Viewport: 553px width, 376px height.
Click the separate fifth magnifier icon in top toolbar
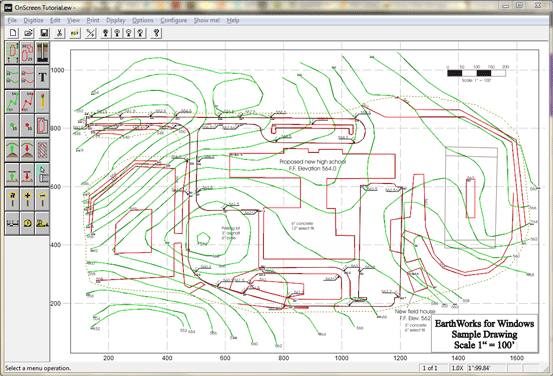point(156,33)
